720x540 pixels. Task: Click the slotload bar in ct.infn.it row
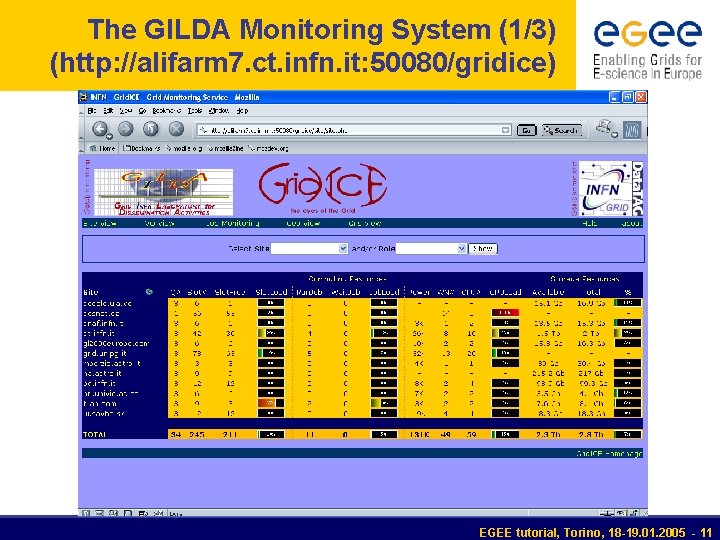[271, 333]
